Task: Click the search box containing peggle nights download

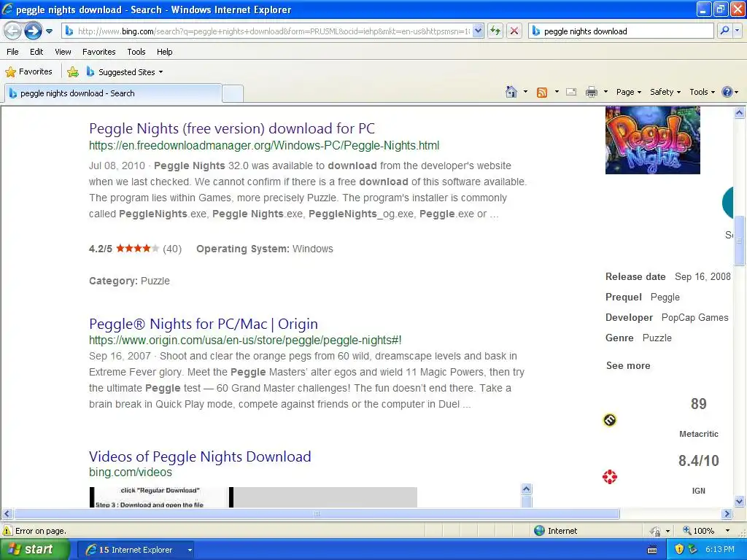Action: pos(621,31)
